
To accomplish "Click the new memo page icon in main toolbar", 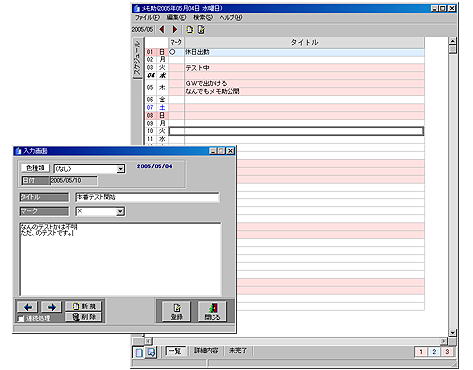I will click(x=190, y=30).
